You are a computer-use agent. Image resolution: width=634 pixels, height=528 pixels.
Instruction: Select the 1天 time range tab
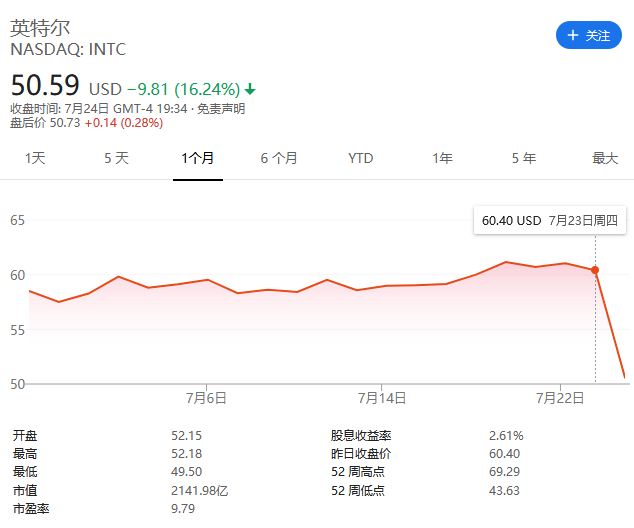(x=35, y=158)
